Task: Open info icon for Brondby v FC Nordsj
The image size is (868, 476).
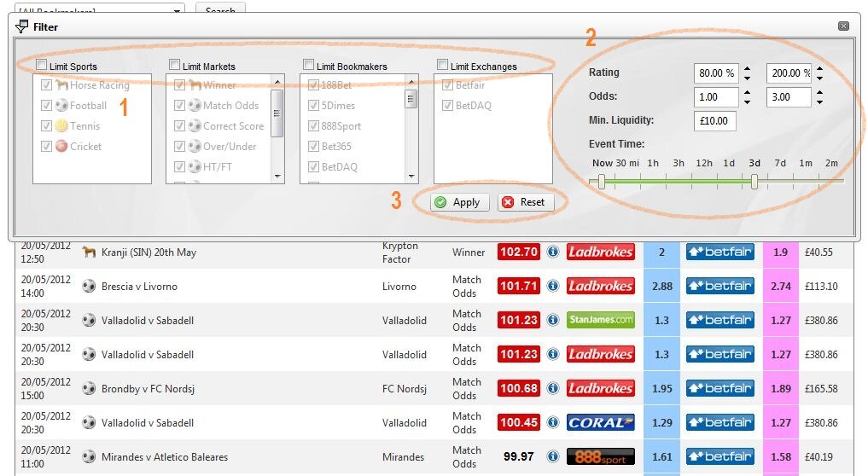Action: pyautogui.click(x=552, y=388)
